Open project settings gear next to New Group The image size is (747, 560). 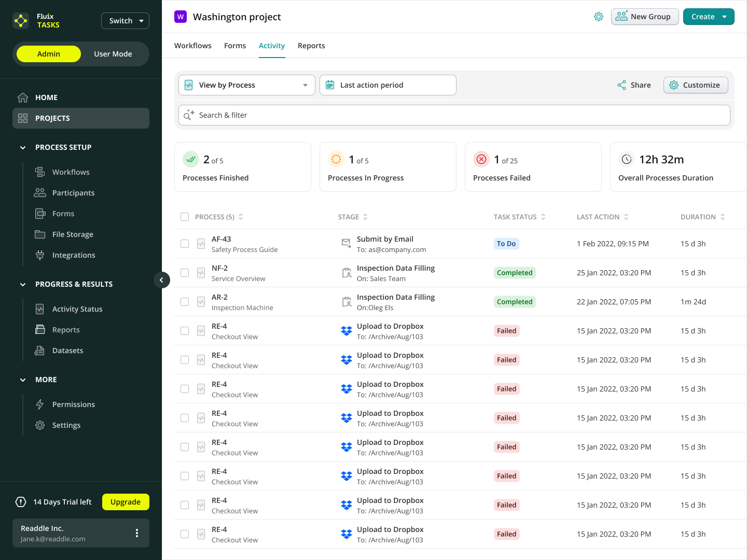[599, 17]
